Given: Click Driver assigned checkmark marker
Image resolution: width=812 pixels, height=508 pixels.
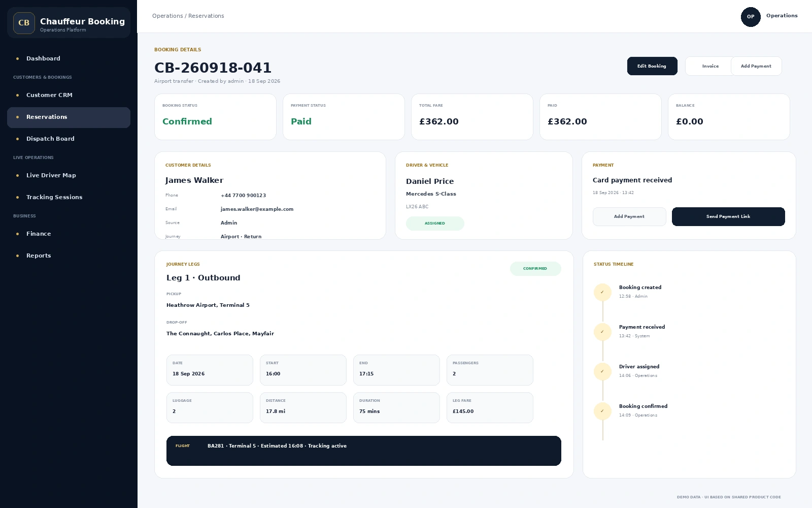Looking at the screenshot, I should pos(602,371).
